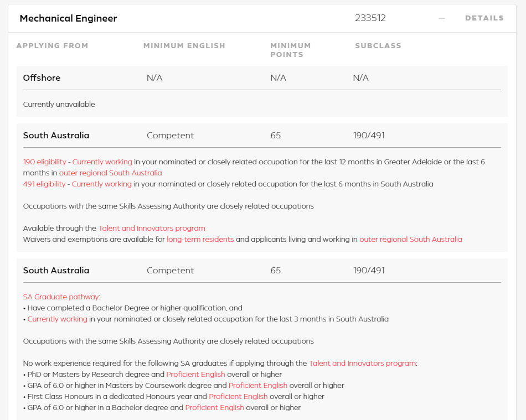Click Proficient English in Bachelor degree GPA line
The height and width of the screenshot is (420, 526).
(x=214, y=408)
